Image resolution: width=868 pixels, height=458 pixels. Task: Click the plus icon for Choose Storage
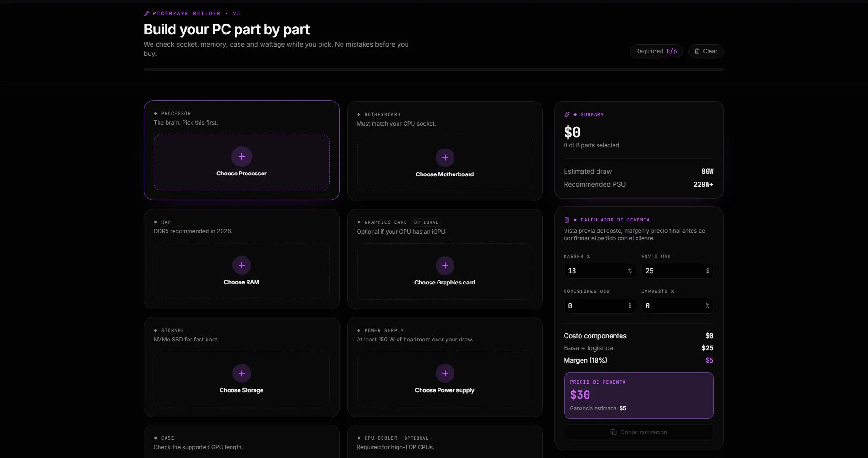(x=241, y=373)
